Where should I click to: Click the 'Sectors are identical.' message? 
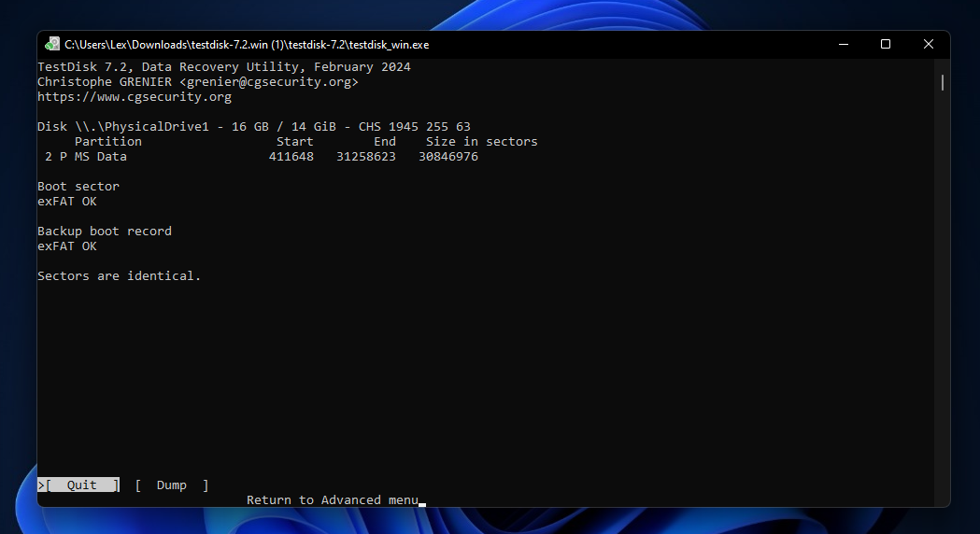pos(119,276)
